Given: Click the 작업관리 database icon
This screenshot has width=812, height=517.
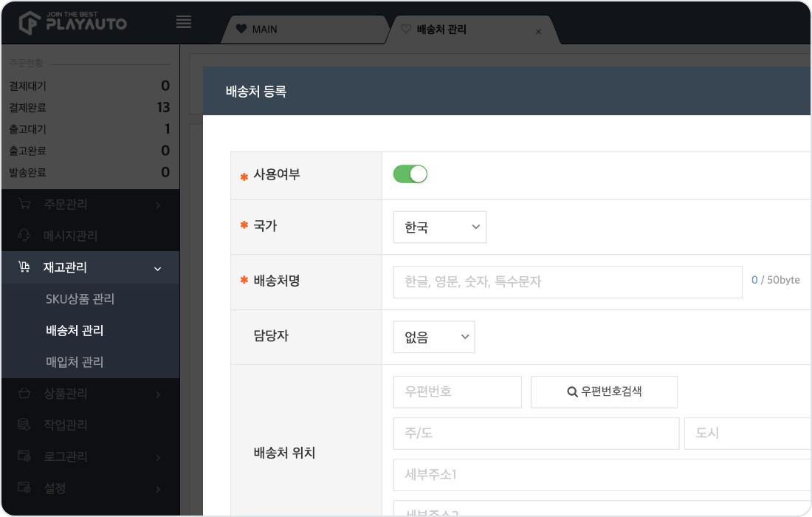Looking at the screenshot, I should (24, 425).
